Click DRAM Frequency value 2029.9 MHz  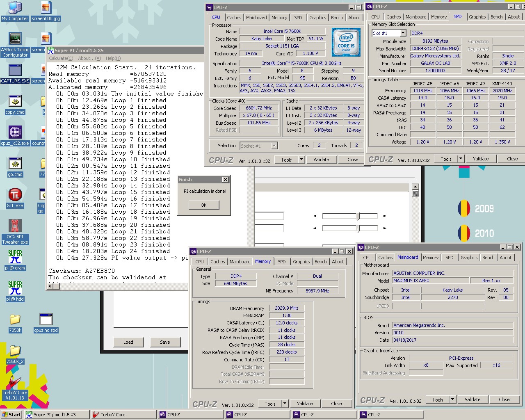[287, 308]
